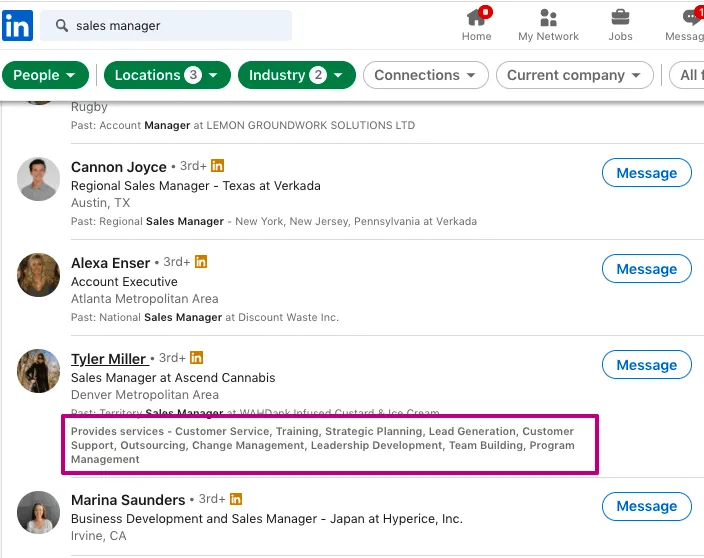Screen dimensions: 704x558
Task: Click Cannon Joyce's past Verkada role text
Action: coord(274,221)
